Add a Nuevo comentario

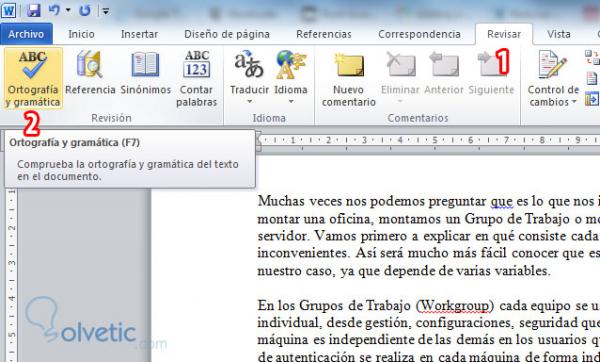349,79
